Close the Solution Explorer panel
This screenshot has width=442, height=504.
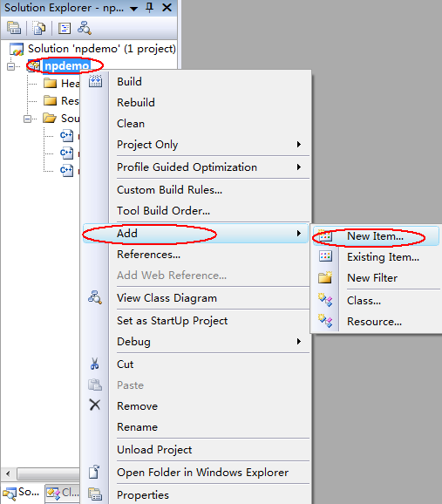pyautogui.click(x=167, y=7)
